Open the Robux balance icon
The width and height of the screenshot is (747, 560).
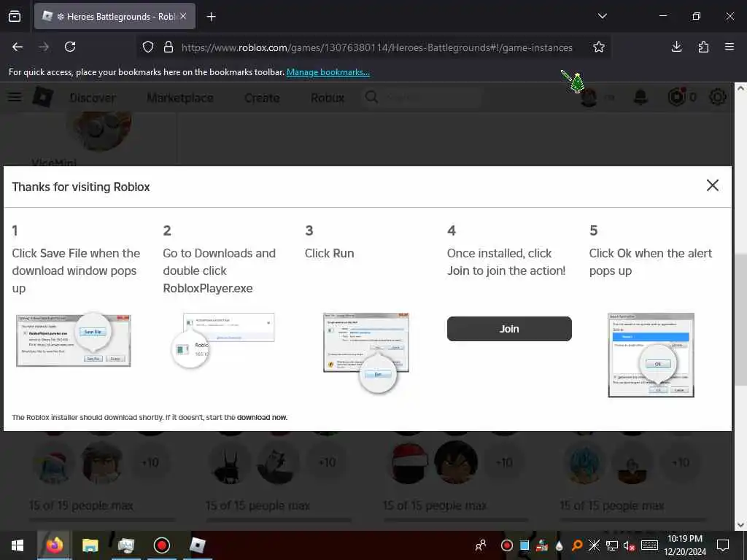(677, 97)
